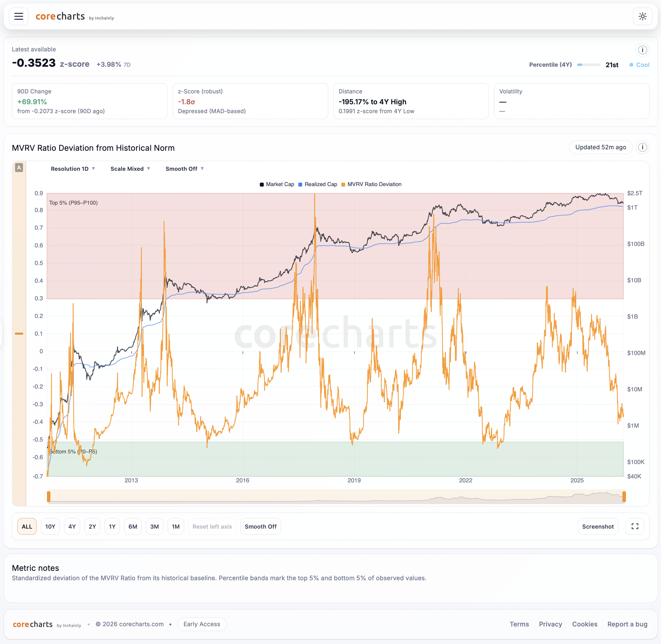The width and height of the screenshot is (661, 644).
Task: Click the 'A' axis indicator beside the chart
Action: [19, 168]
